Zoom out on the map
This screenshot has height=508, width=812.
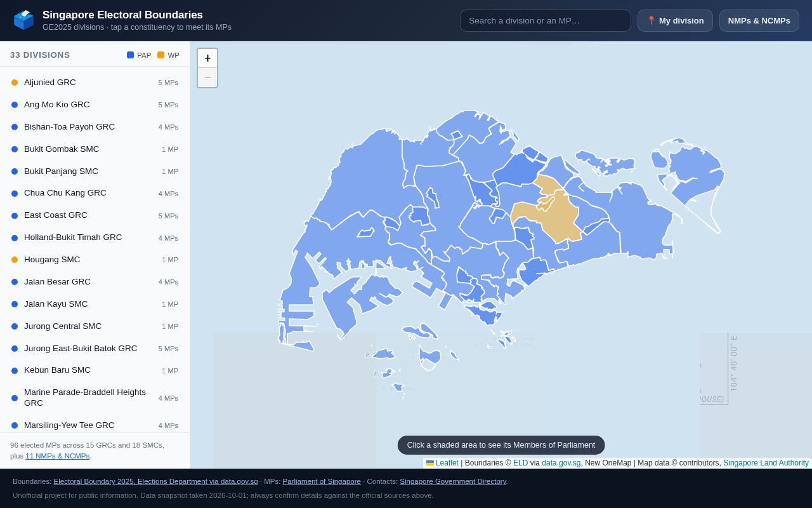click(x=207, y=77)
